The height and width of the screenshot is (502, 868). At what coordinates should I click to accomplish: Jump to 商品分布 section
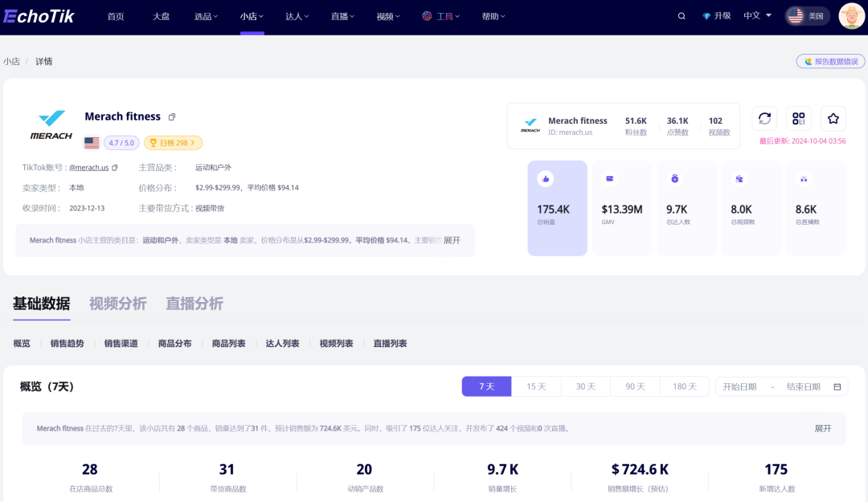[x=174, y=344]
